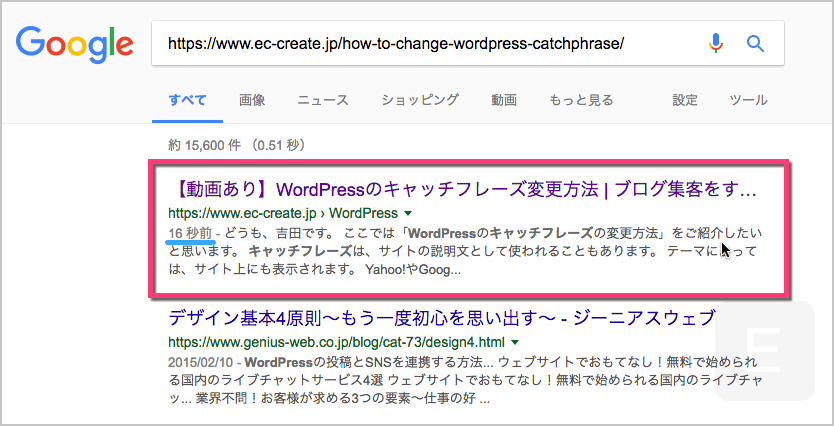The height and width of the screenshot is (426, 834).
Task: Click the 2015/02/10 date text
Action: click(202, 364)
